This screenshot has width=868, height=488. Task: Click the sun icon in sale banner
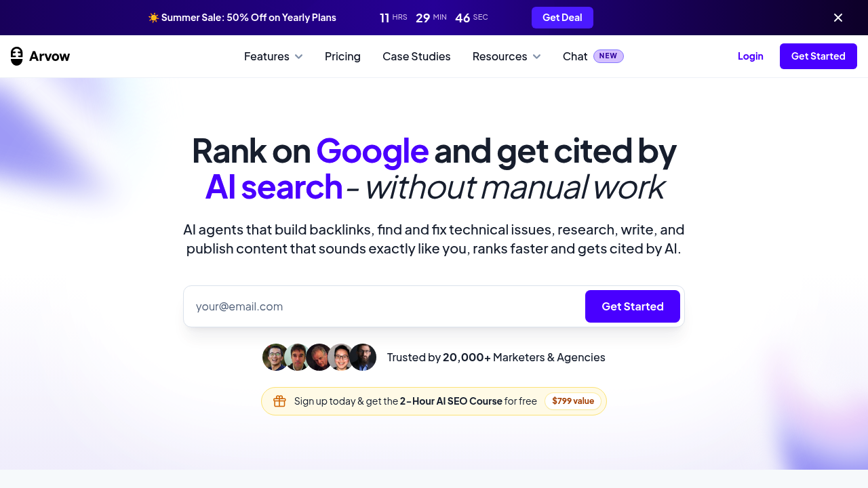pos(153,18)
